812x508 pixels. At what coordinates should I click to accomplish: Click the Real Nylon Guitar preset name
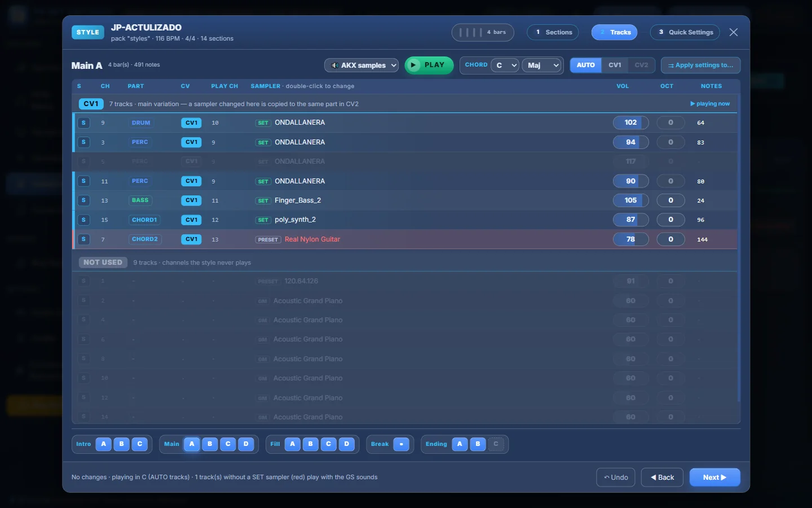[x=312, y=239]
